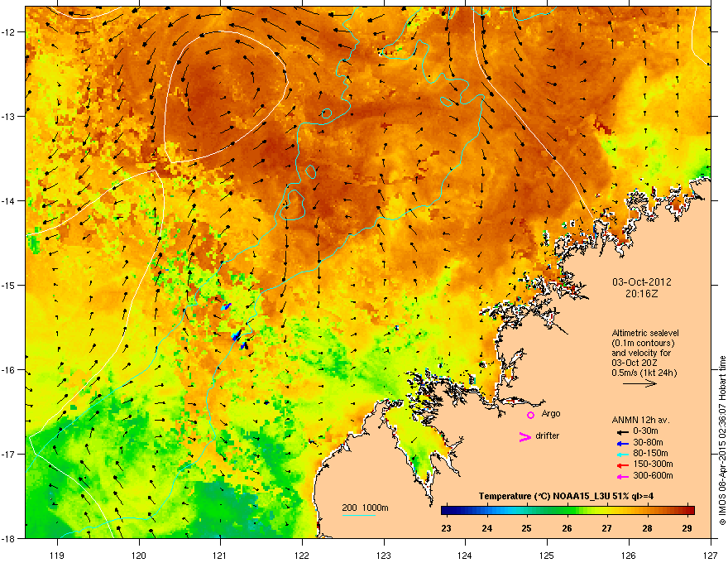Click the blue 30-80m arrow legend icon
Image resolution: width=728 pixels, height=563 pixels.
(622, 443)
